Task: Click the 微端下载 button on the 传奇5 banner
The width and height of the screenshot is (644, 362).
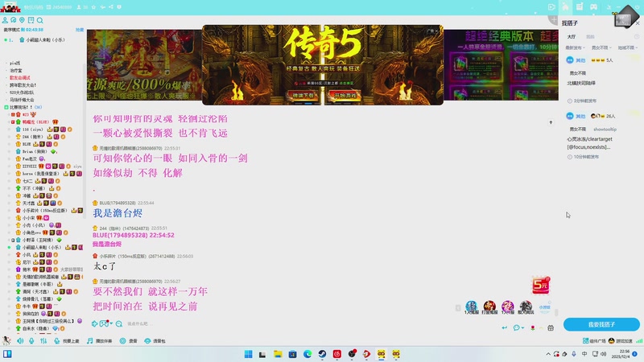Action: [x=303, y=95]
